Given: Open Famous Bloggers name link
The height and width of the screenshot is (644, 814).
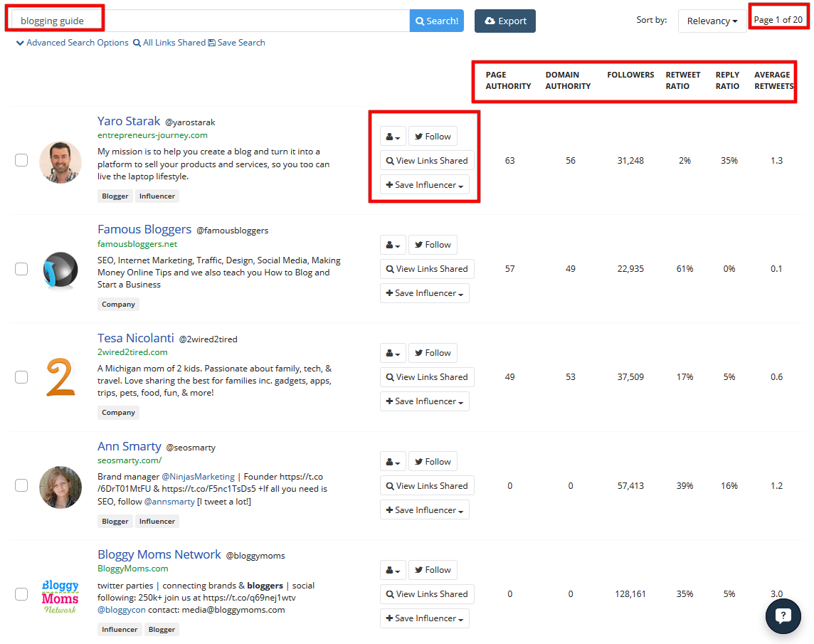Looking at the screenshot, I should coord(144,229).
